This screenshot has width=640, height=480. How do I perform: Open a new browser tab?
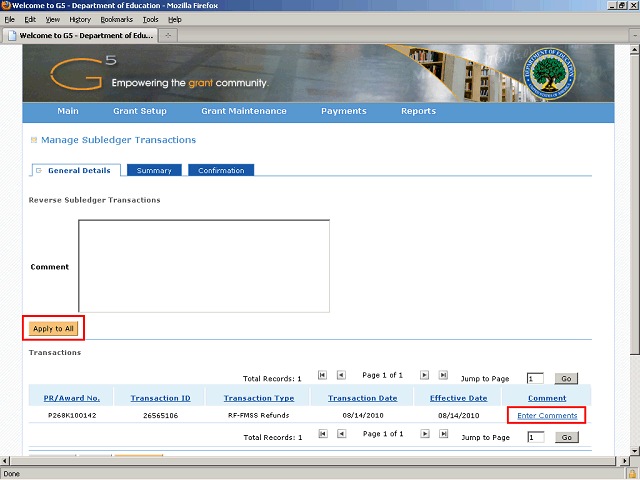click(168, 36)
